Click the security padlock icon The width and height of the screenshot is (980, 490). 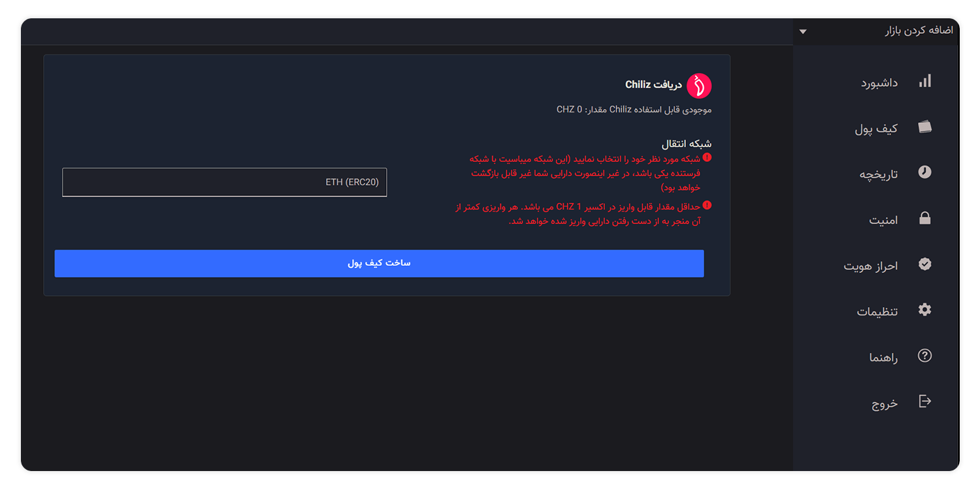coord(924,219)
